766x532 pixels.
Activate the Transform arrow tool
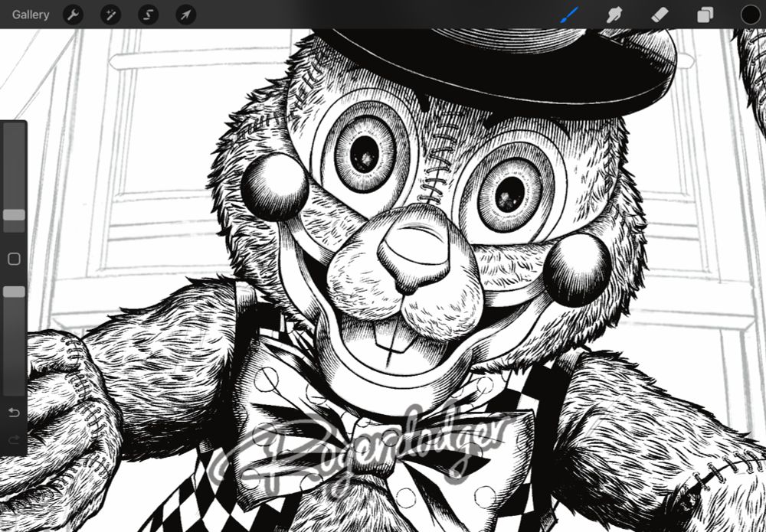pyautogui.click(x=185, y=15)
